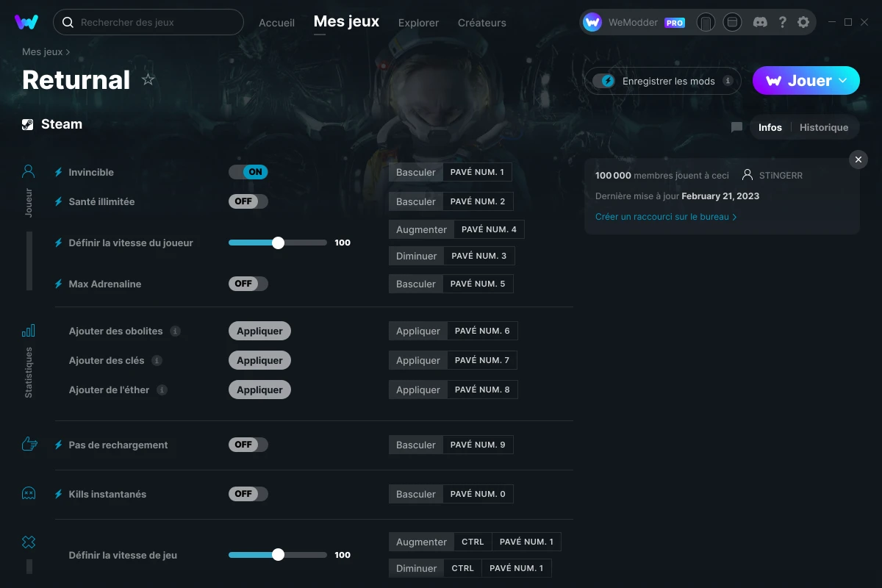Click the search magnifier icon
Screen dimensions: 882x588
tap(68, 22)
